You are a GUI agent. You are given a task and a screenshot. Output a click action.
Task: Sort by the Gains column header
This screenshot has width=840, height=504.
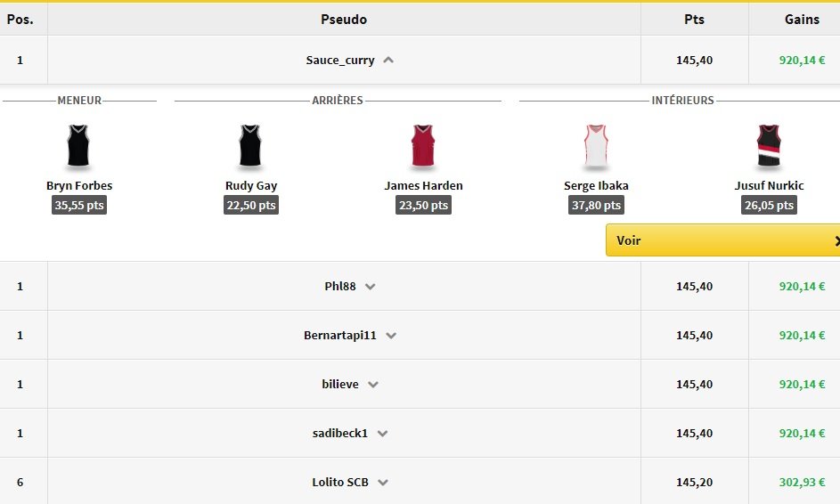[802, 19]
